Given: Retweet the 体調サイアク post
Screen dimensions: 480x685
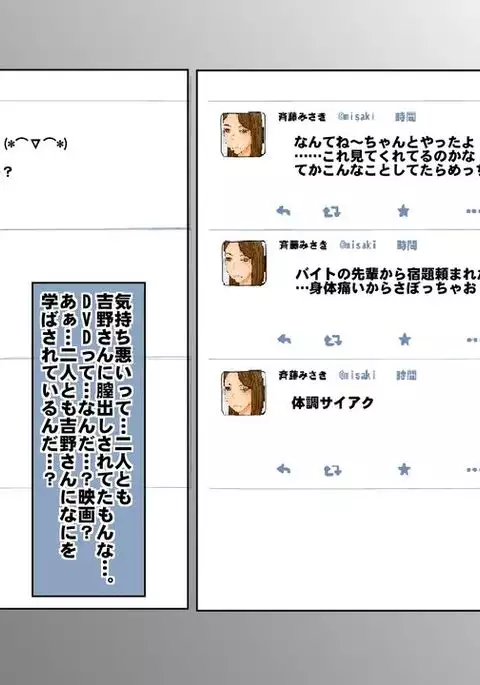Looking at the screenshot, I should [332, 471].
